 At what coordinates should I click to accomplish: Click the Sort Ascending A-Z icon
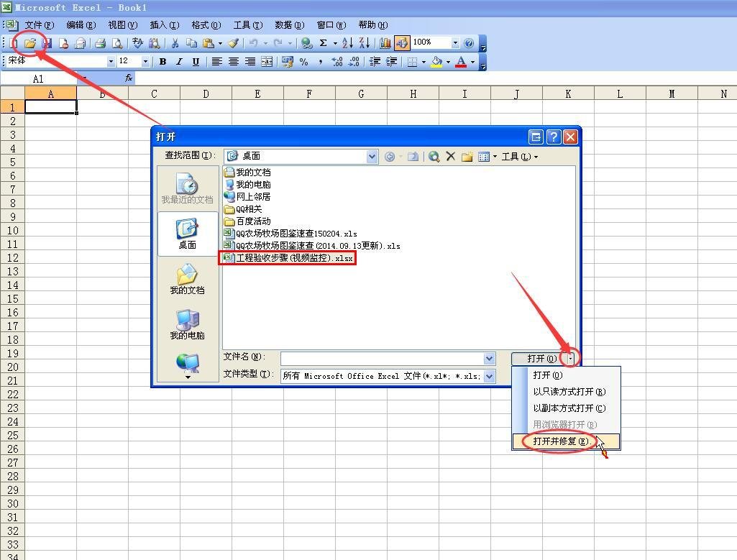click(347, 43)
